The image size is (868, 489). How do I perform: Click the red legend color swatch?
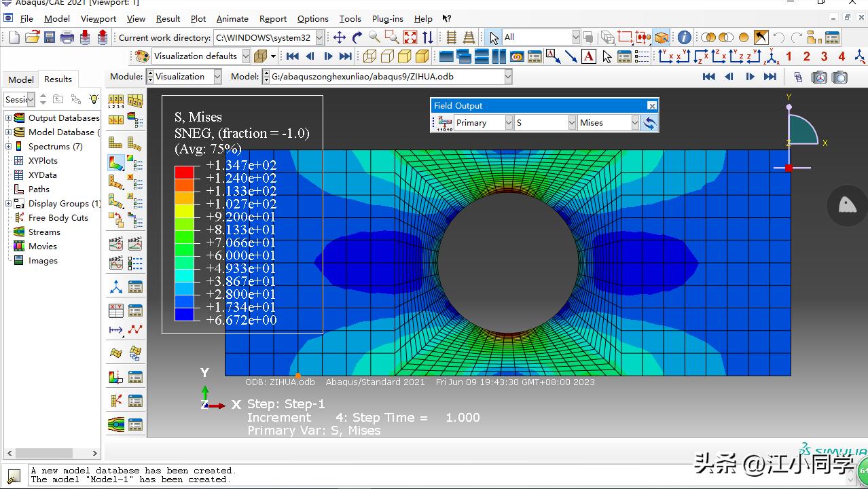click(184, 172)
